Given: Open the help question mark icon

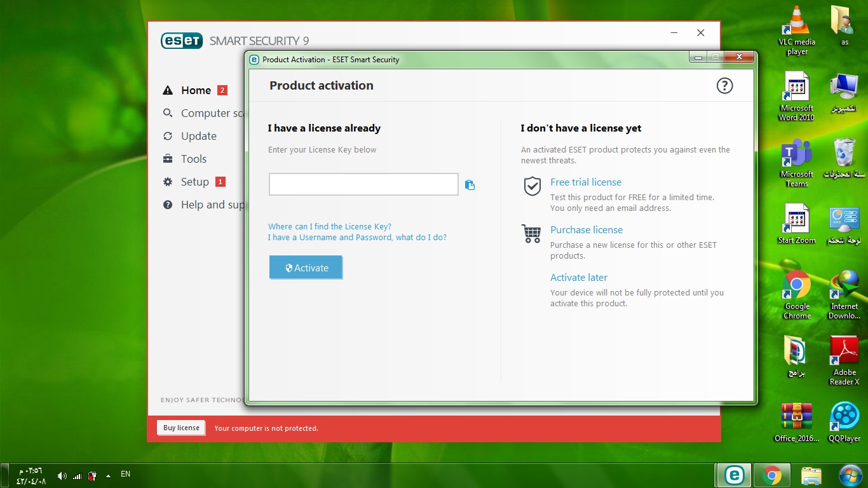Looking at the screenshot, I should click(x=724, y=86).
